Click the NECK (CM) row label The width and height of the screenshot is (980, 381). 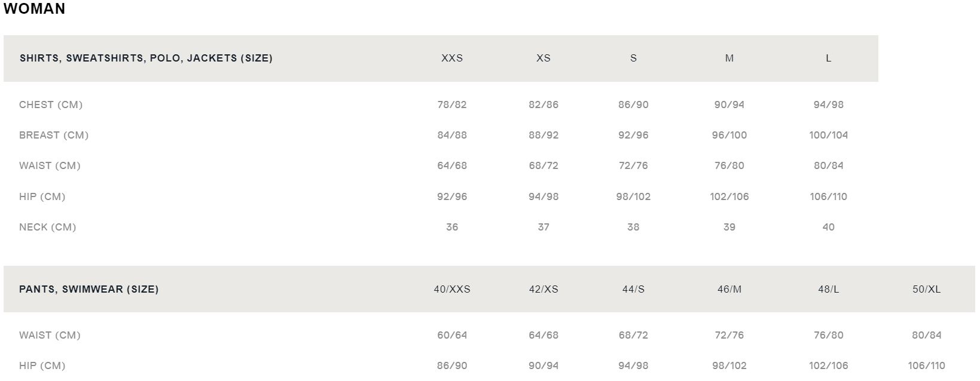[x=48, y=227]
